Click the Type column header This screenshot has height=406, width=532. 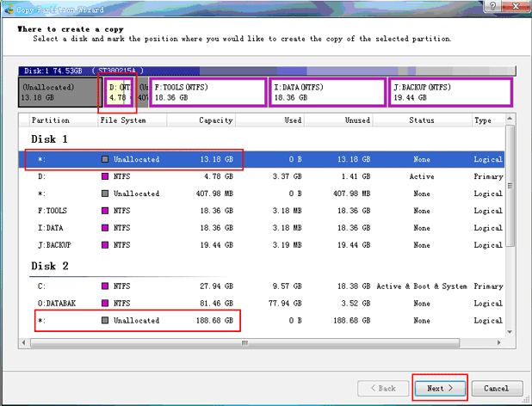(488, 120)
